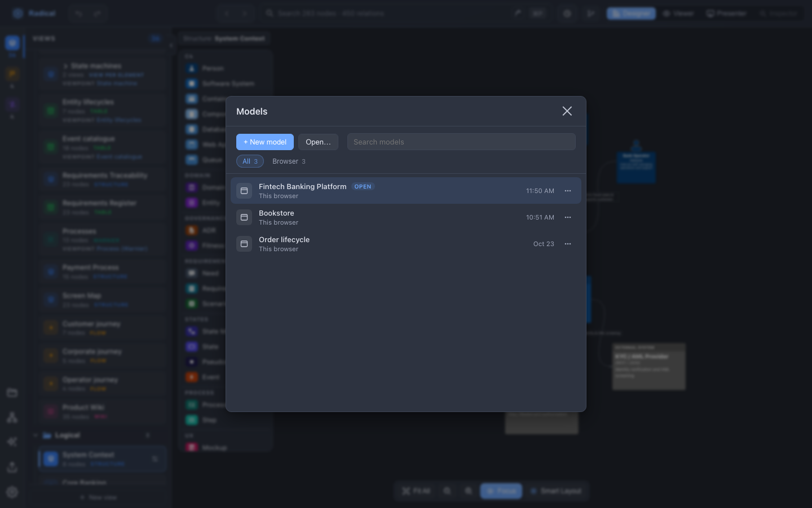Open more options for Bookstore
The height and width of the screenshot is (508, 812).
tap(568, 217)
